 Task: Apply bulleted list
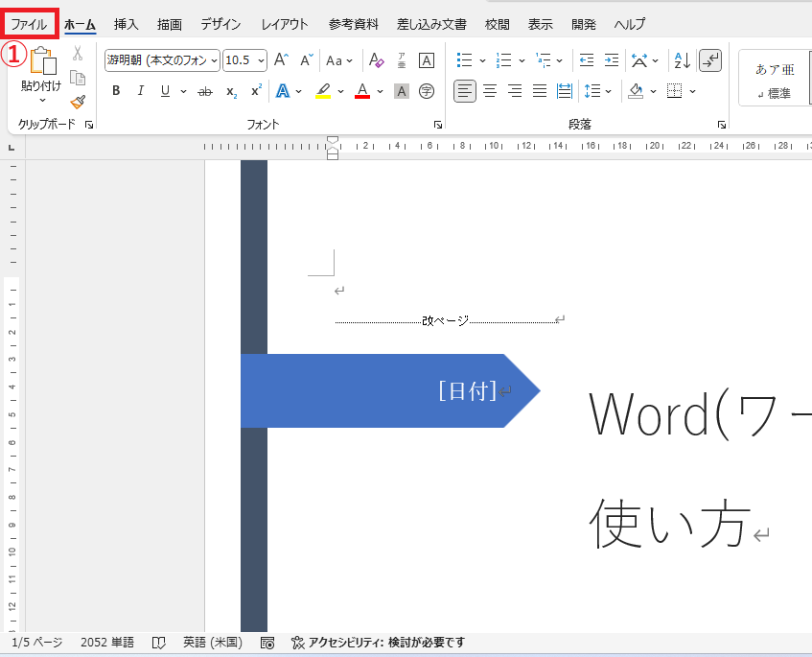(465, 60)
